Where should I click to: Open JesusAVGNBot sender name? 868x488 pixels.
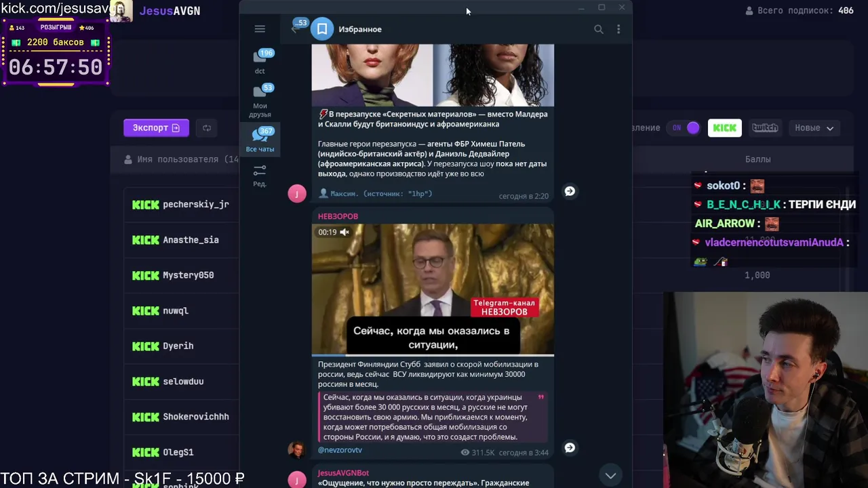343,472
